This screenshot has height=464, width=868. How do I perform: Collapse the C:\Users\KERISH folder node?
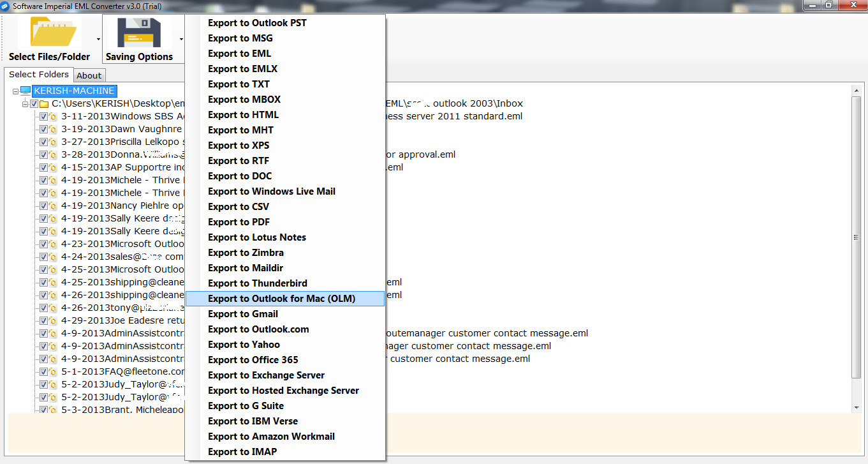[x=25, y=103]
